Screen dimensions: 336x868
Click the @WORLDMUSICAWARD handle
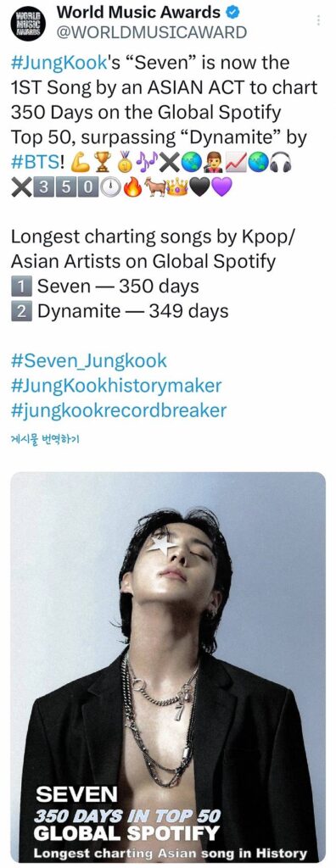point(153,33)
